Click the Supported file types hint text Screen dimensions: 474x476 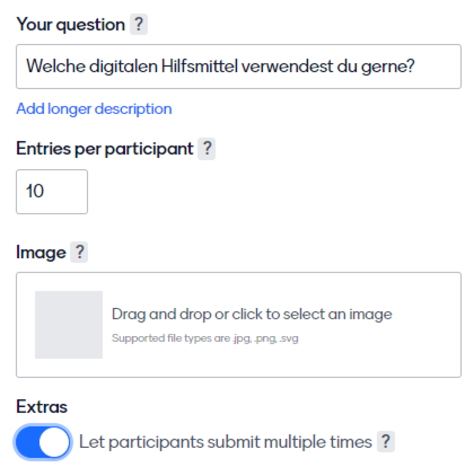pos(205,338)
